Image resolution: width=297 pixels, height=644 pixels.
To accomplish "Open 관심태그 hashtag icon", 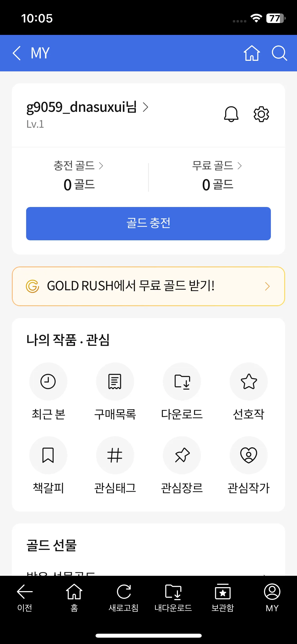I will pyautogui.click(x=115, y=455).
